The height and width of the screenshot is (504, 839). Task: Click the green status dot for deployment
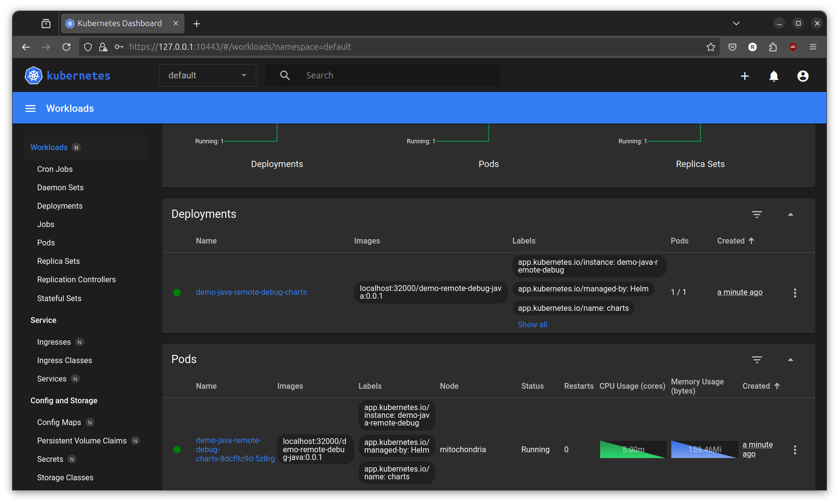[177, 292]
